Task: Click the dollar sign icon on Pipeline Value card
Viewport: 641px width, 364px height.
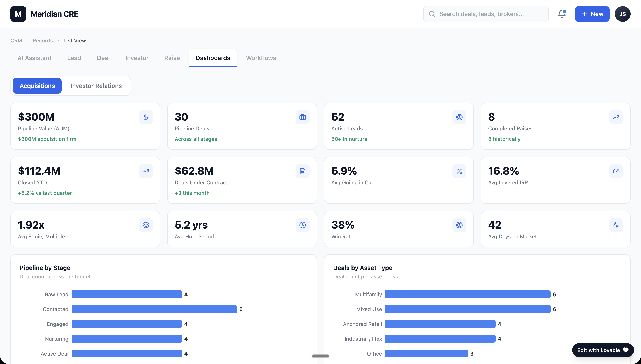Action: 146,117
